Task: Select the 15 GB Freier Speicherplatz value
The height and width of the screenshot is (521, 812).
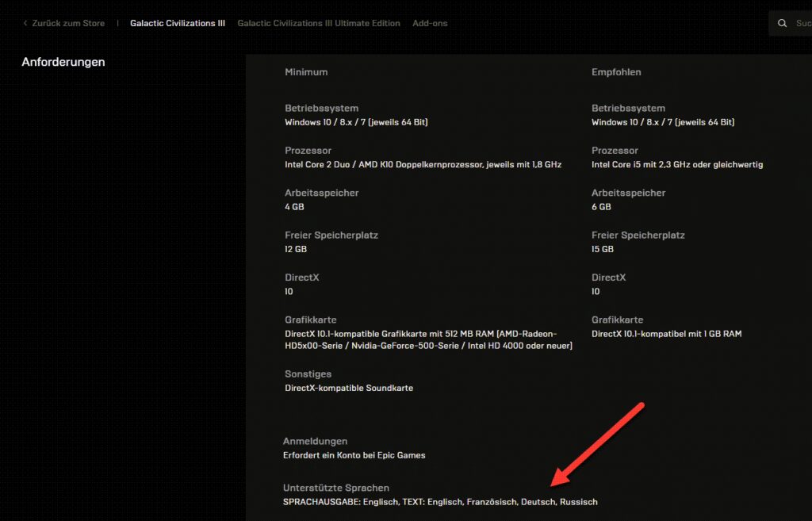Action: 603,249
